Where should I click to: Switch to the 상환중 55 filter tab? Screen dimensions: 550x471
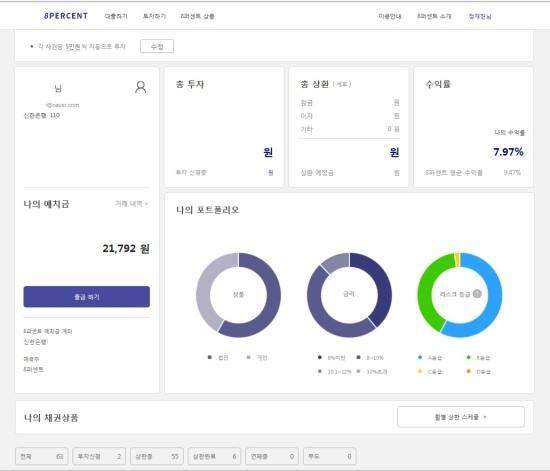point(157,456)
